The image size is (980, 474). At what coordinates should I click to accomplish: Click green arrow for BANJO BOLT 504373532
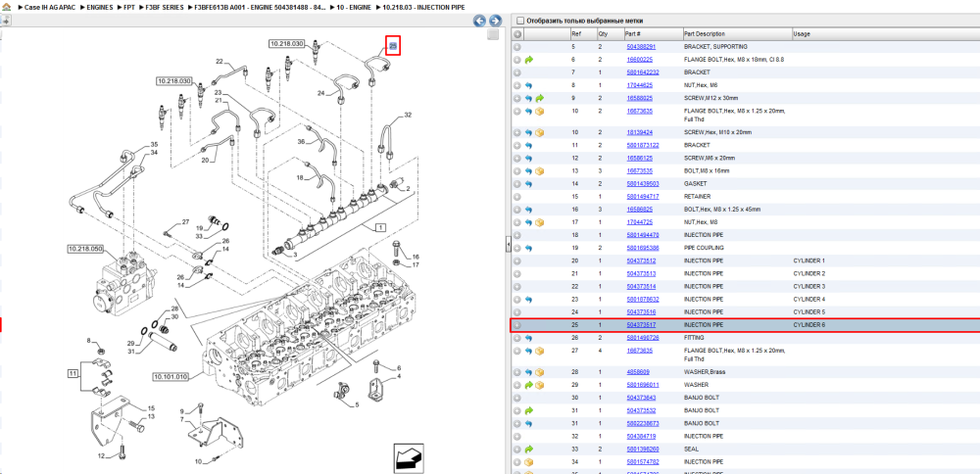click(x=529, y=410)
